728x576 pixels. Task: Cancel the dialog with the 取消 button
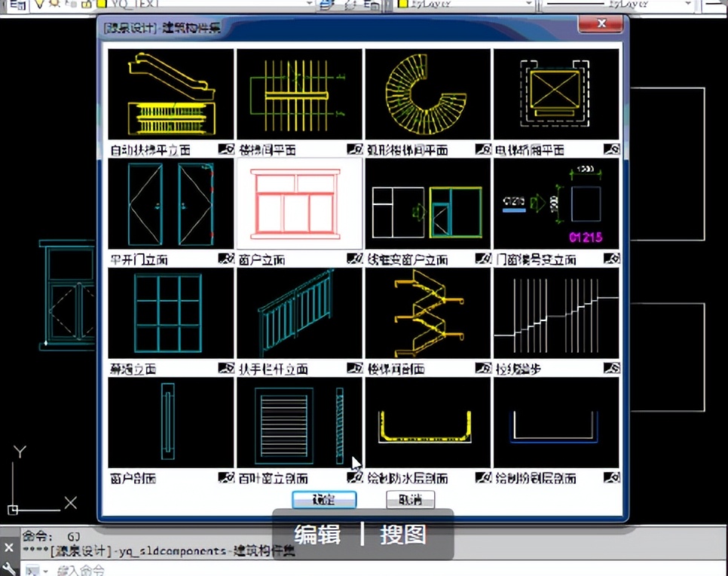[410, 499]
